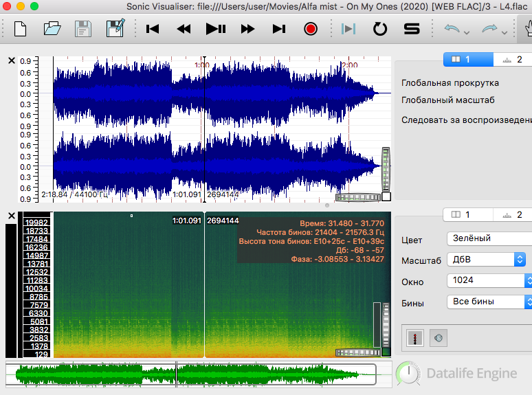Redo the action with the right arrow
The image size is (532, 395).
pyautogui.click(x=489, y=29)
